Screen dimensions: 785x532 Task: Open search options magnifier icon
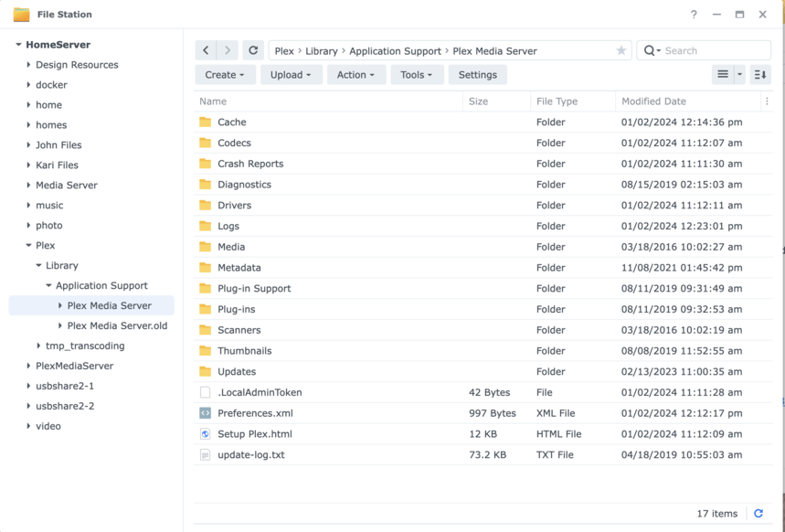tap(652, 50)
